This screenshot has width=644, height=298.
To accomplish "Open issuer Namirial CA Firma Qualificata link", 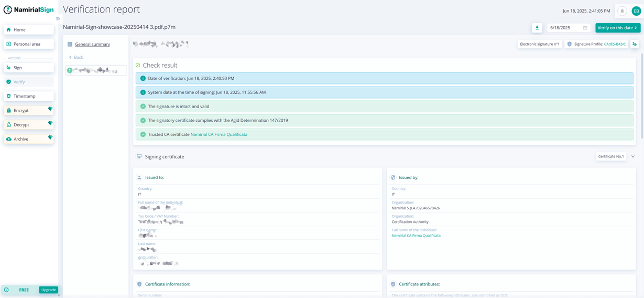I will pyautogui.click(x=416, y=236).
